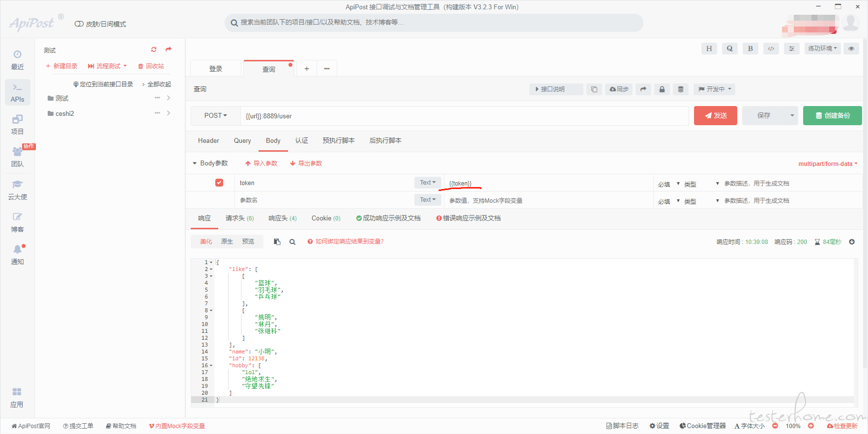Click the 同步 sync button
868x434 pixels.
[619, 89]
